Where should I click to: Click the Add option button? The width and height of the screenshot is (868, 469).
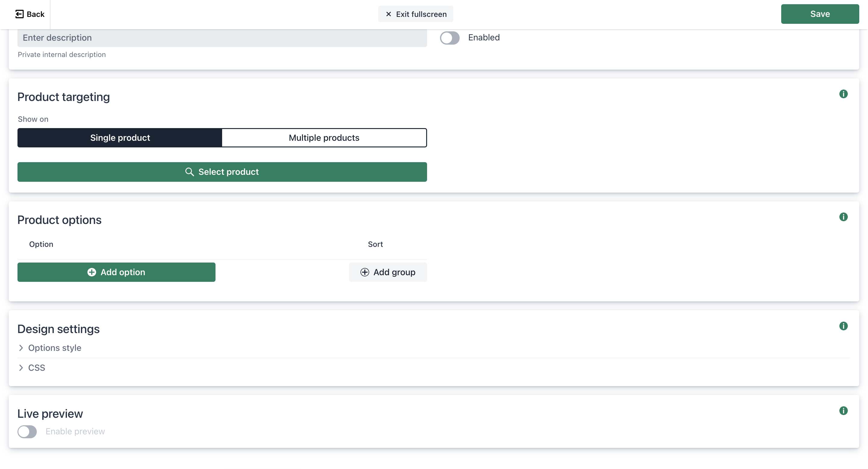tap(116, 272)
